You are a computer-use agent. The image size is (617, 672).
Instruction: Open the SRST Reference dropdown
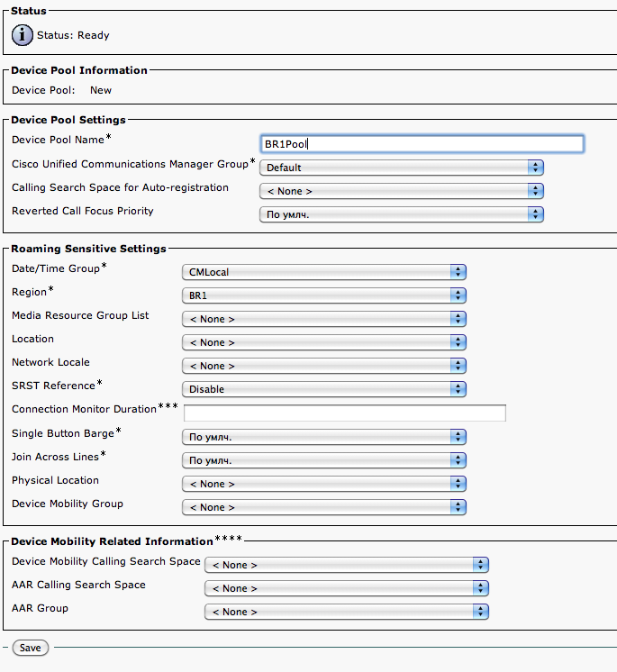coord(324,389)
